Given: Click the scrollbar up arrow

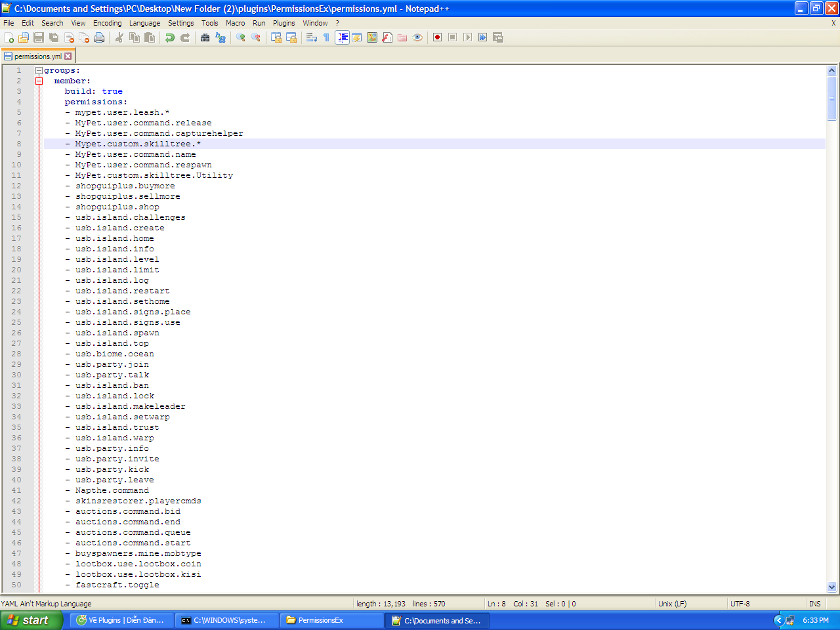Looking at the screenshot, I should click(832, 70).
